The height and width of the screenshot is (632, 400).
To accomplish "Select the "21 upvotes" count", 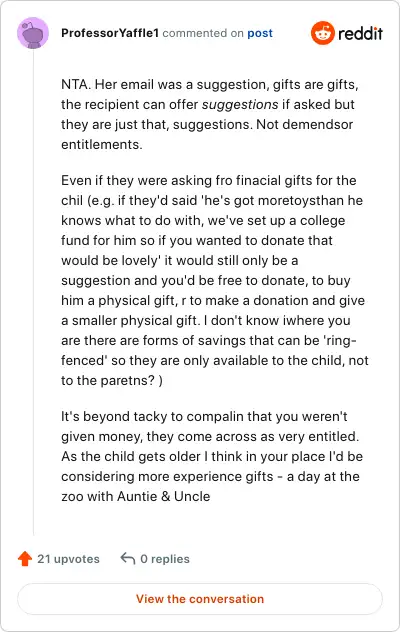I will (68, 559).
